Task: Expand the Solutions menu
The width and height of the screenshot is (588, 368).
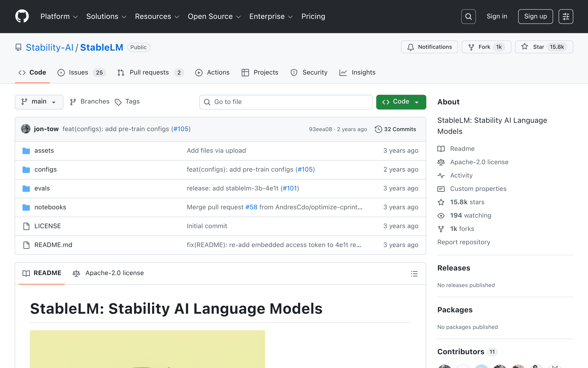Action: [x=106, y=16]
